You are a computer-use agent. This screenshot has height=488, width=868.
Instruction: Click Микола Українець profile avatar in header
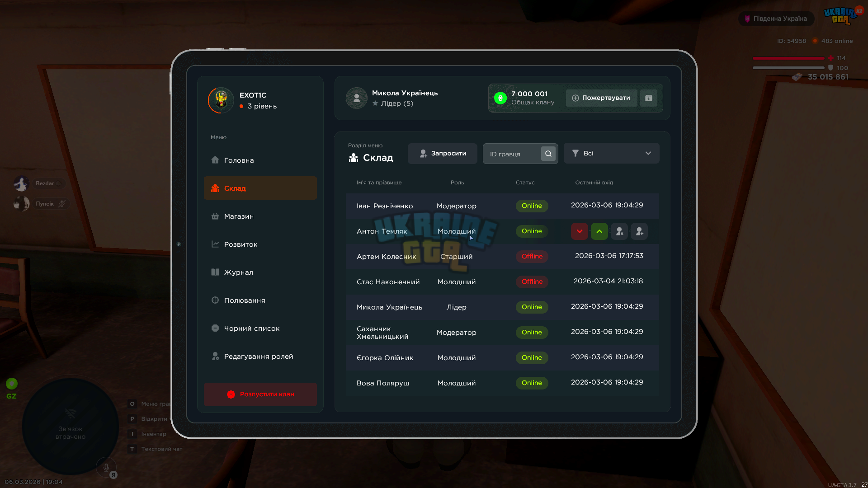pos(356,98)
